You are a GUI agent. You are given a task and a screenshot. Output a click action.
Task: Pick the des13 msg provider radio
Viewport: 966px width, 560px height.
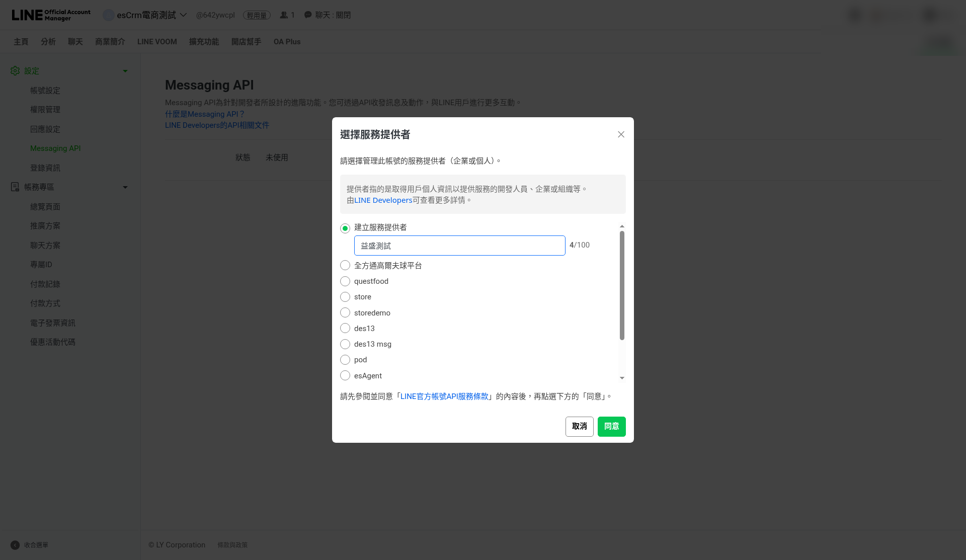pyautogui.click(x=345, y=344)
